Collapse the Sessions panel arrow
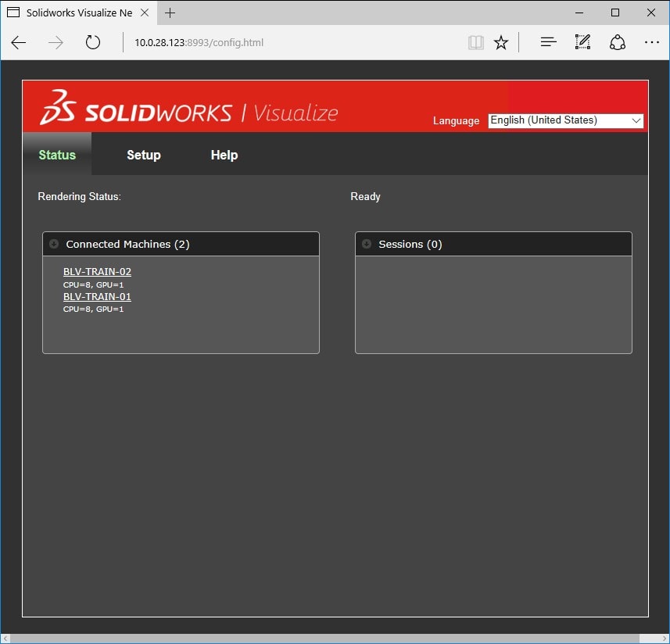 coord(367,244)
